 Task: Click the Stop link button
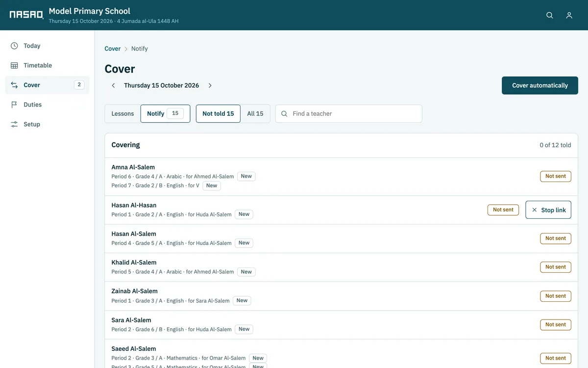point(548,210)
